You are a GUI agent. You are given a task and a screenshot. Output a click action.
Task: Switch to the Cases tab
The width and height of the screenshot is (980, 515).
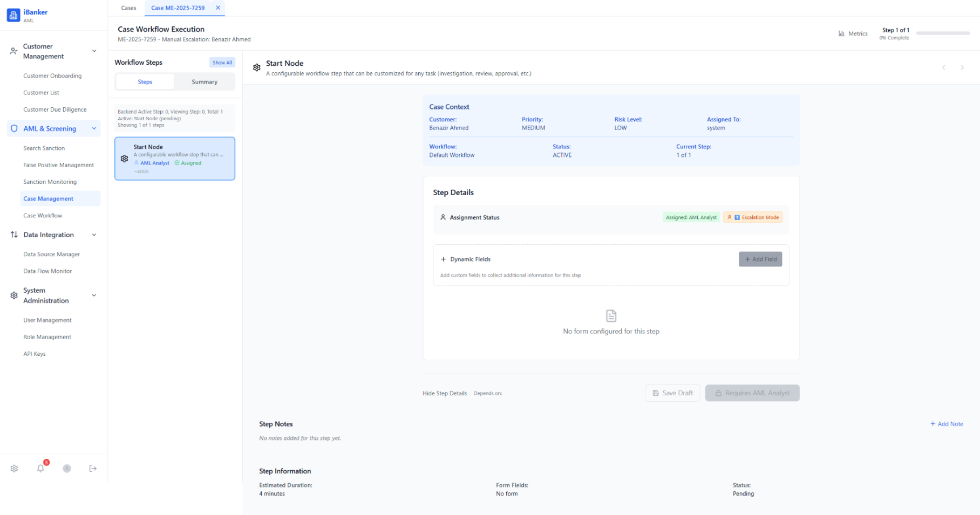128,8
